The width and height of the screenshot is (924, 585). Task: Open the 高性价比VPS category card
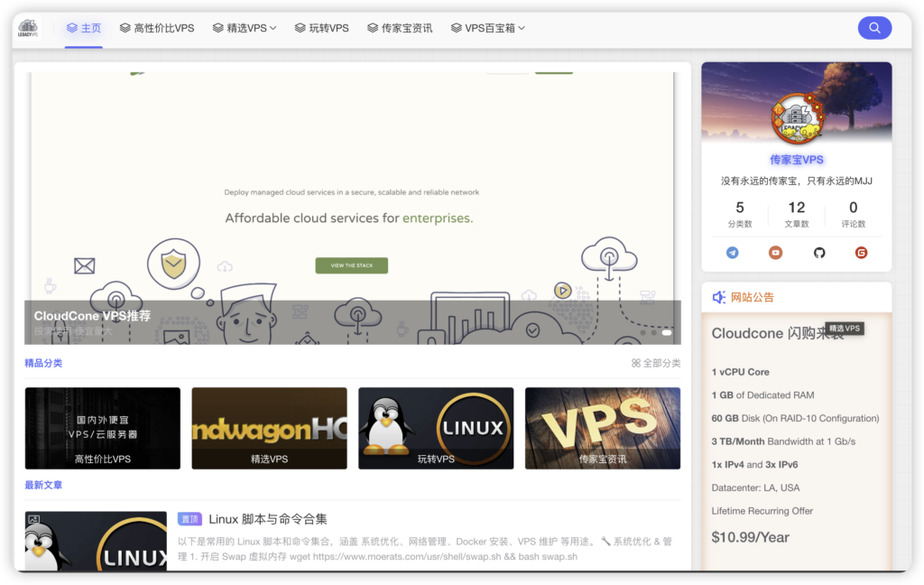pyautogui.click(x=103, y=428)
